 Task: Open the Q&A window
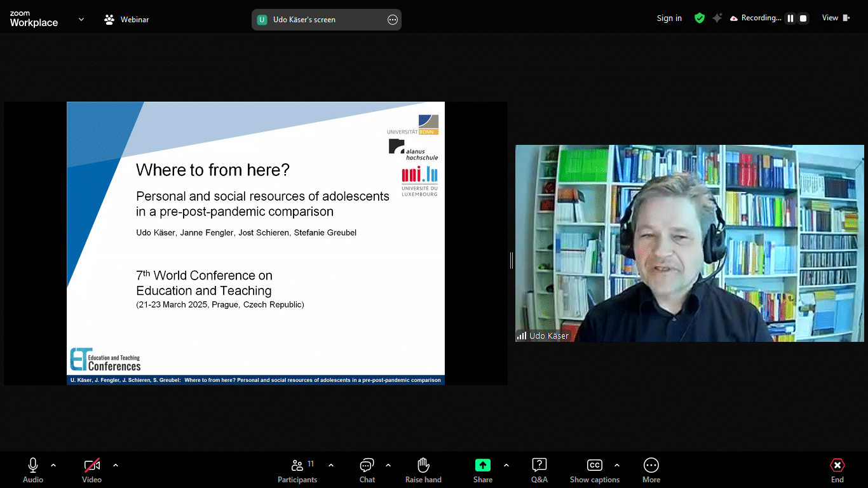pos(539,470)
